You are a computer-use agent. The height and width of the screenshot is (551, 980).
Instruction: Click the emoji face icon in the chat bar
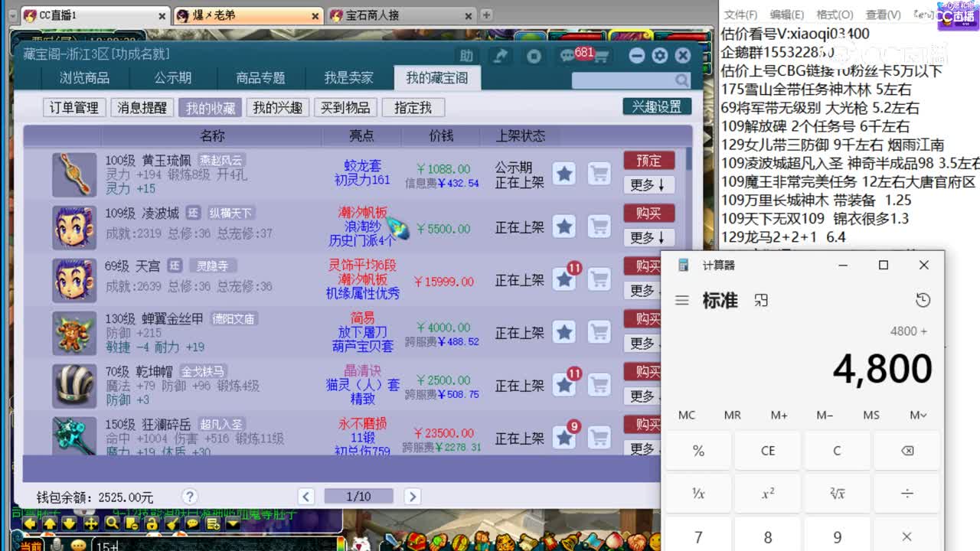click(78, 545)
